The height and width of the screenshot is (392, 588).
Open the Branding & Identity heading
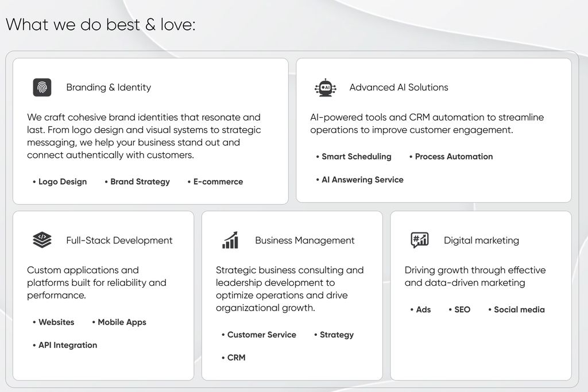[x=109, y=87]
